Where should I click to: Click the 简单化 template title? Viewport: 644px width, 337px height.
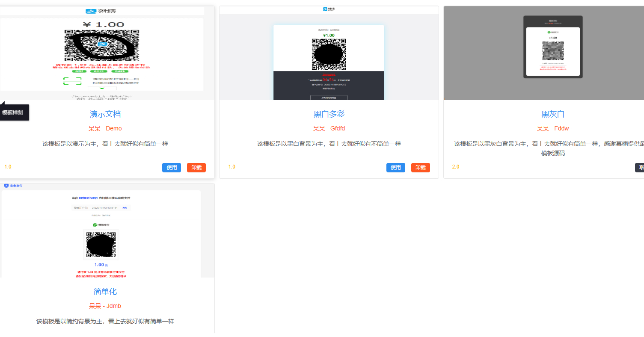pyautogui.click(x=105, y=292)
